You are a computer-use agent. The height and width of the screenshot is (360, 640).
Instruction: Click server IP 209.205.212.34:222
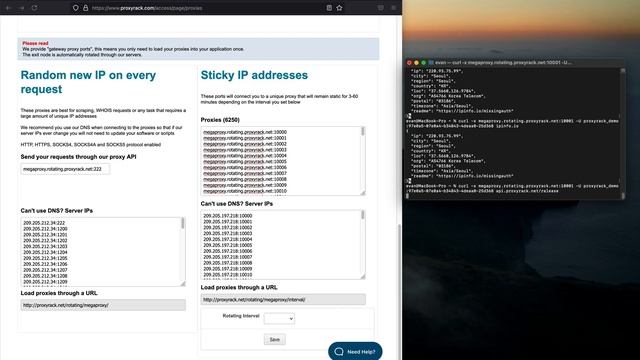(x=44, y=223)
